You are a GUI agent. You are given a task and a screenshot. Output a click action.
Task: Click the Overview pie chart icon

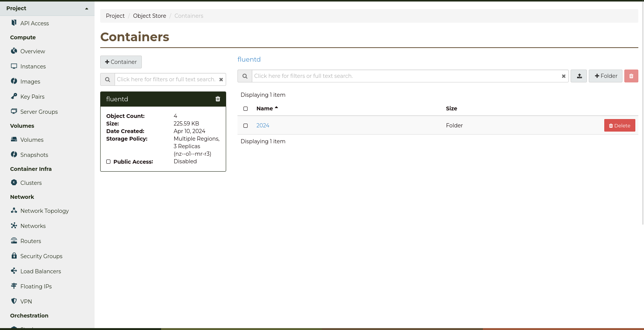pos(14,51)
